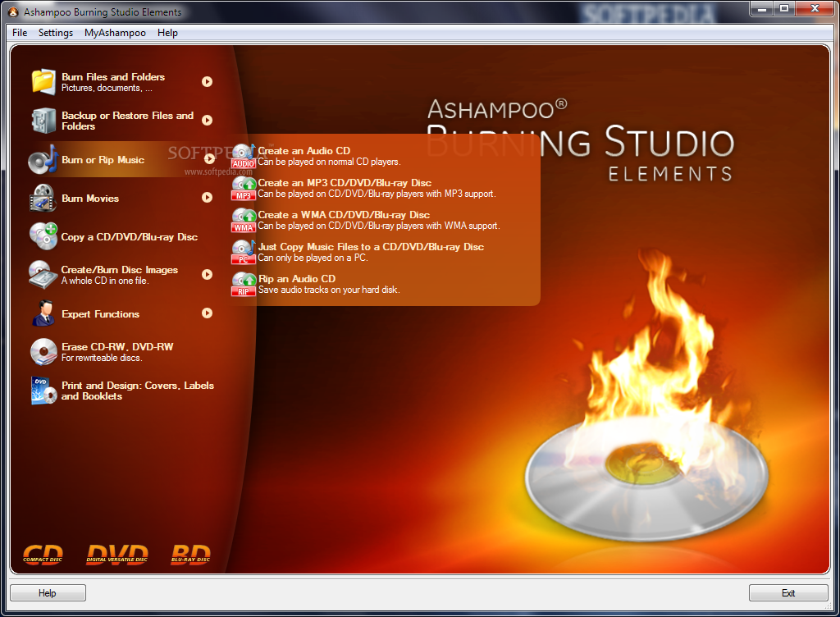Viewport: 840px width, 617px height.
Task: Open the Burn Movies option
Action: 90,199
